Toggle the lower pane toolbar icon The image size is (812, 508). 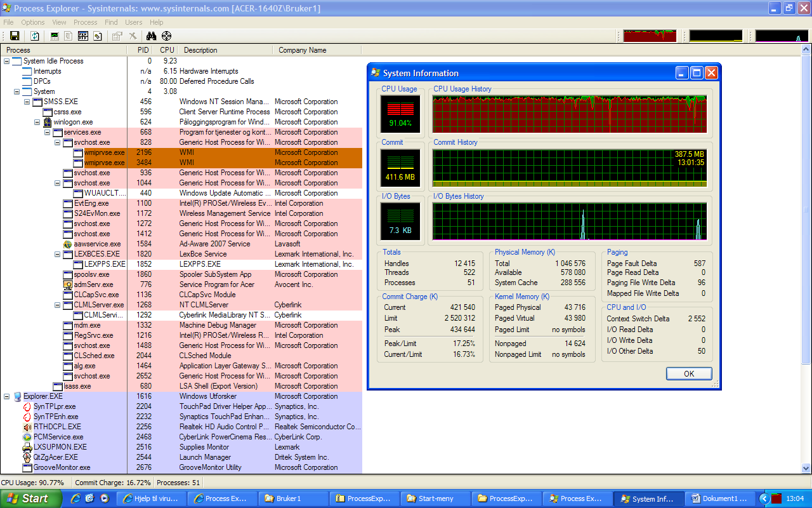pos(83,36)
